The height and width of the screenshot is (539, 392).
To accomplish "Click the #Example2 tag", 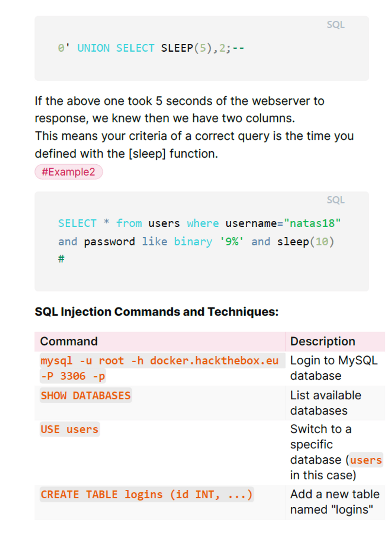I will coord(69,172).
